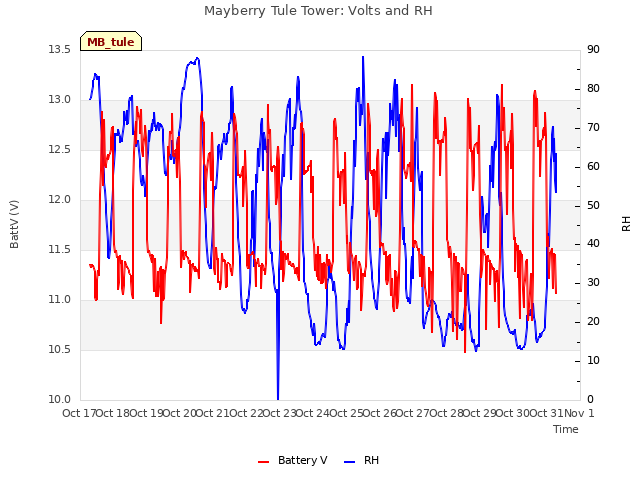The image size is (640, 480).
Task: Click the RH right axis title
Action: click(x=626, y=224)
